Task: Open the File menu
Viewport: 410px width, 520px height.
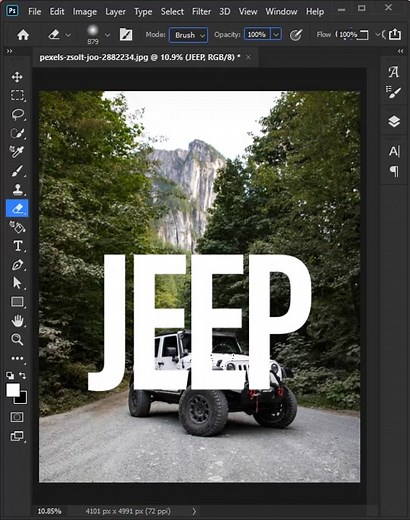Action: [34, 12]
